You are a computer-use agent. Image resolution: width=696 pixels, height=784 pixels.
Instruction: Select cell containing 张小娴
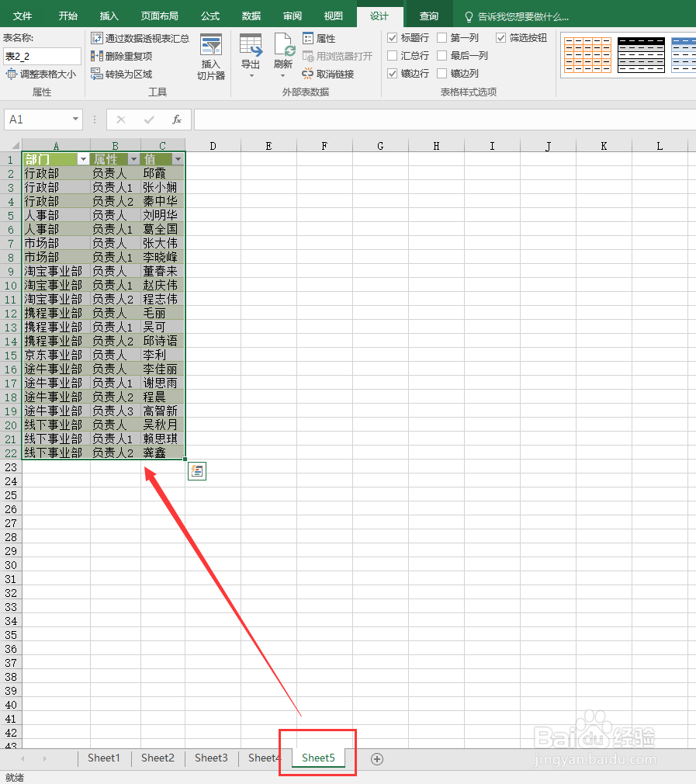pyautogui.click(x=163, y=187)
